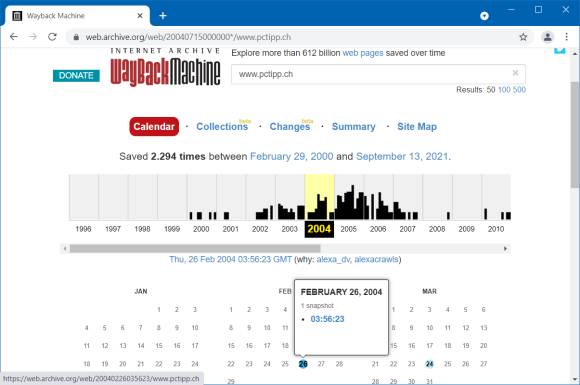
Task: Switch to Collections tab
Action: pos(222,126)
